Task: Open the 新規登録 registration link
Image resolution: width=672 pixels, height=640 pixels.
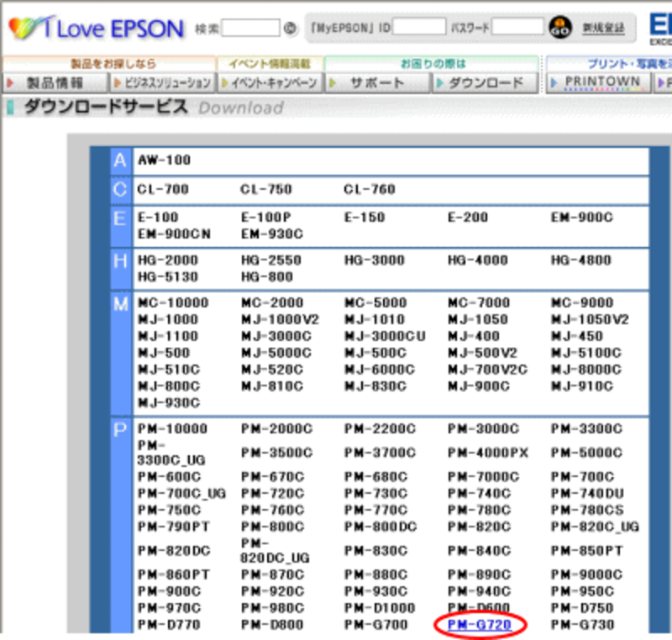Action: point(603,29)
